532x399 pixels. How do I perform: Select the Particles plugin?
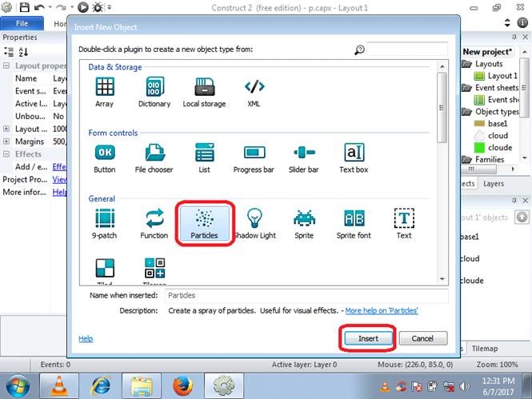pyautogui.click(x=205, y=223)
